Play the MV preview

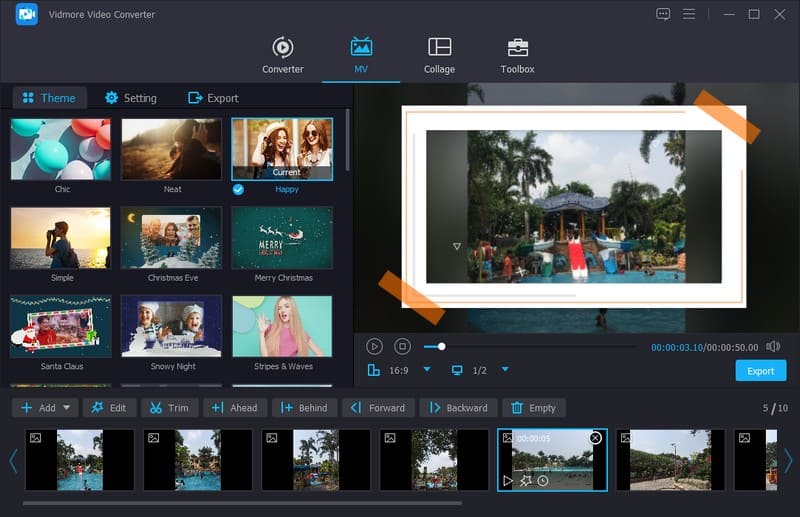[374, 347]
